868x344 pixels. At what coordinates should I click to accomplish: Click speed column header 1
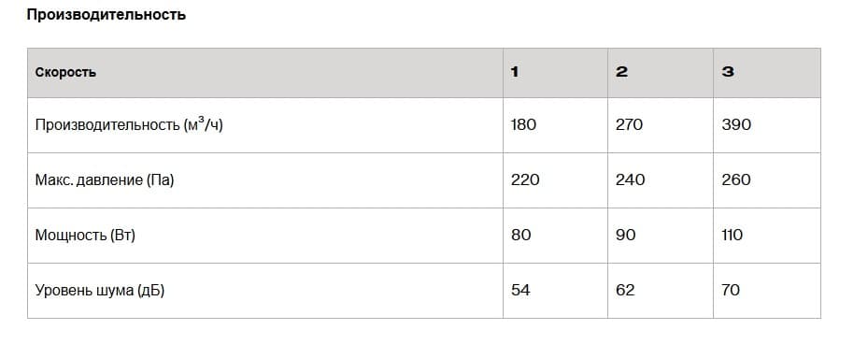tap(515, 73)
